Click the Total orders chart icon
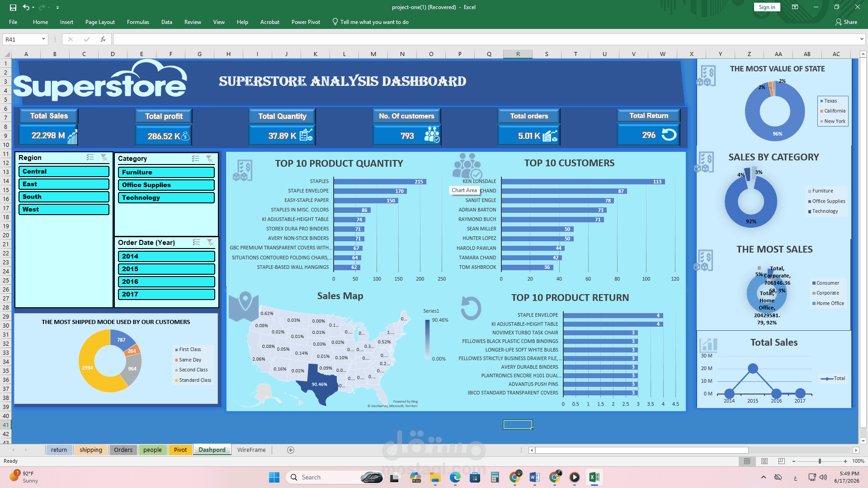The width and height of the screenshot is (868, 488). click(550, 136)
